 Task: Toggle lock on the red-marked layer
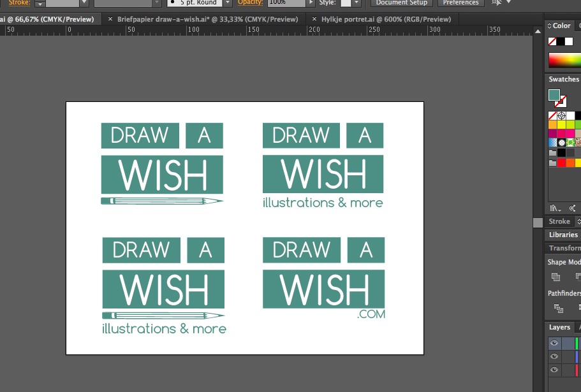point(568,370)
